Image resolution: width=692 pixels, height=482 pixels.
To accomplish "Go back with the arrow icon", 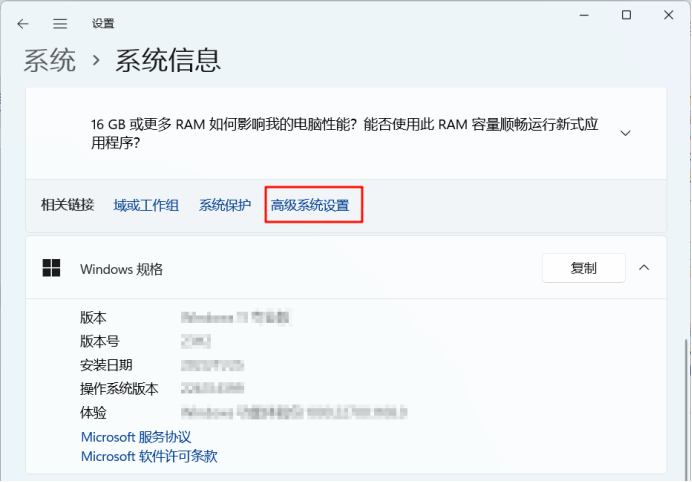I will pyautogui.click(x=23, y=23).
